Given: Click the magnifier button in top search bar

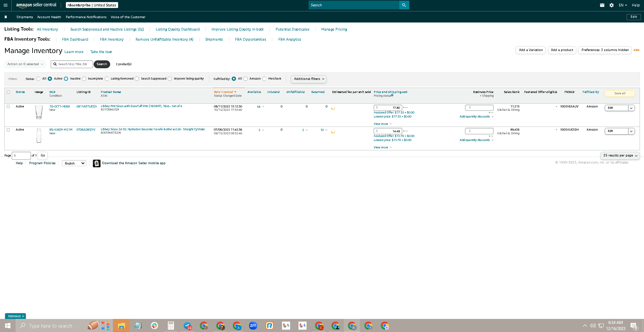Looking at the screenshot, I should pyautogui.click(x=404, y=5).
